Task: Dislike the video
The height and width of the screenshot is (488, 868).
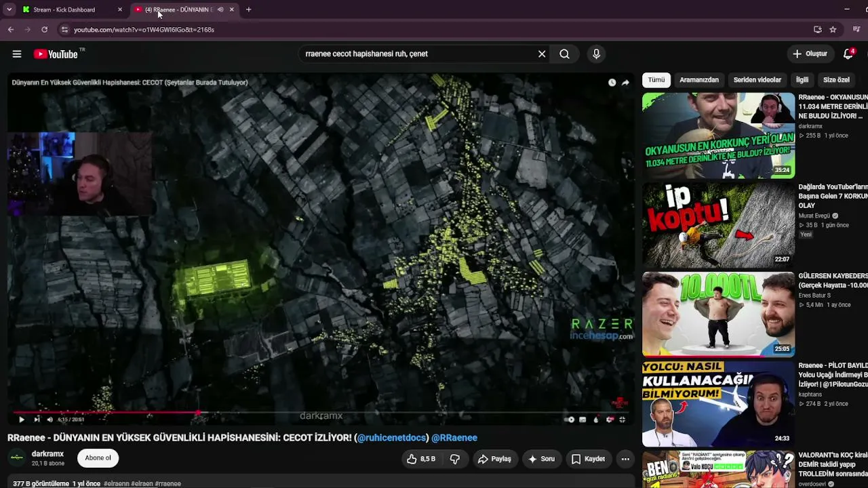Action: (x=455, y=459)
